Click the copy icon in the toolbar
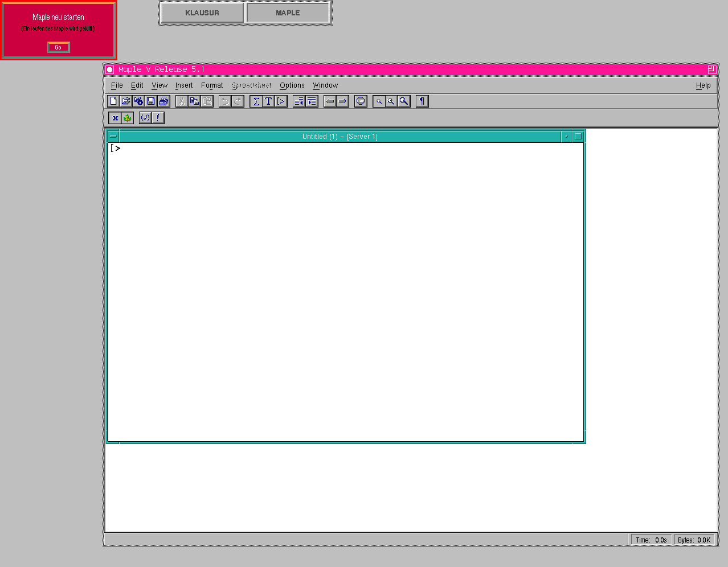This screenshot has height=567, width=728. point(194,101)
